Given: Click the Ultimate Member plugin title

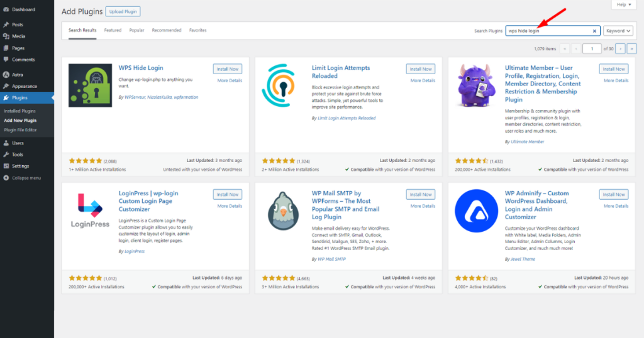Looking at the screenshot, I should click(543, 84).
